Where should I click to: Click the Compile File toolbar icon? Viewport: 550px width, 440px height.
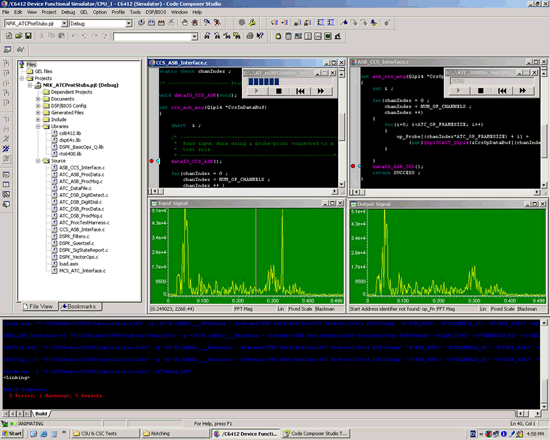[x=141, y=23]
